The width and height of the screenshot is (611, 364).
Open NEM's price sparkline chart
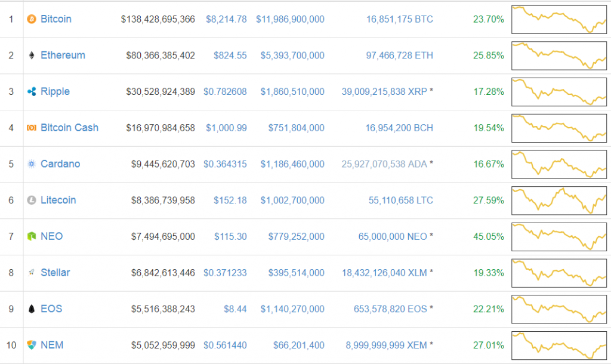[x=559, y=346]
